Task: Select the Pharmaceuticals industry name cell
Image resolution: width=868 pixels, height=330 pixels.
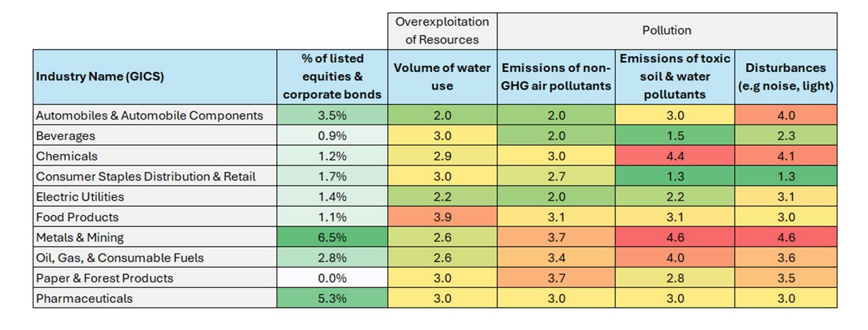Action: (84, 299)
